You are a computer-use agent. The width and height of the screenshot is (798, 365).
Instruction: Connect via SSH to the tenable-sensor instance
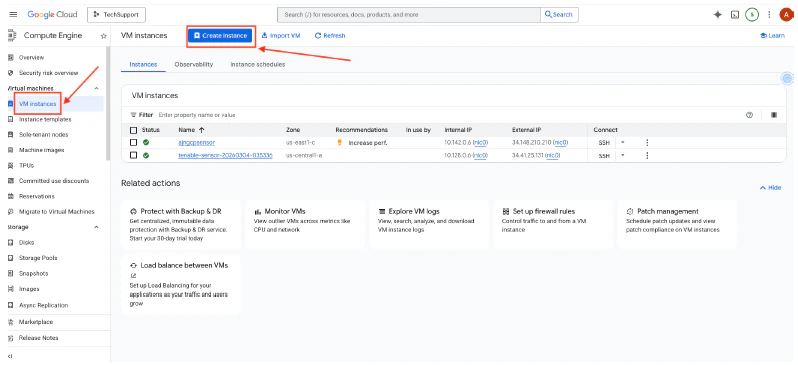tap(604, 156)
